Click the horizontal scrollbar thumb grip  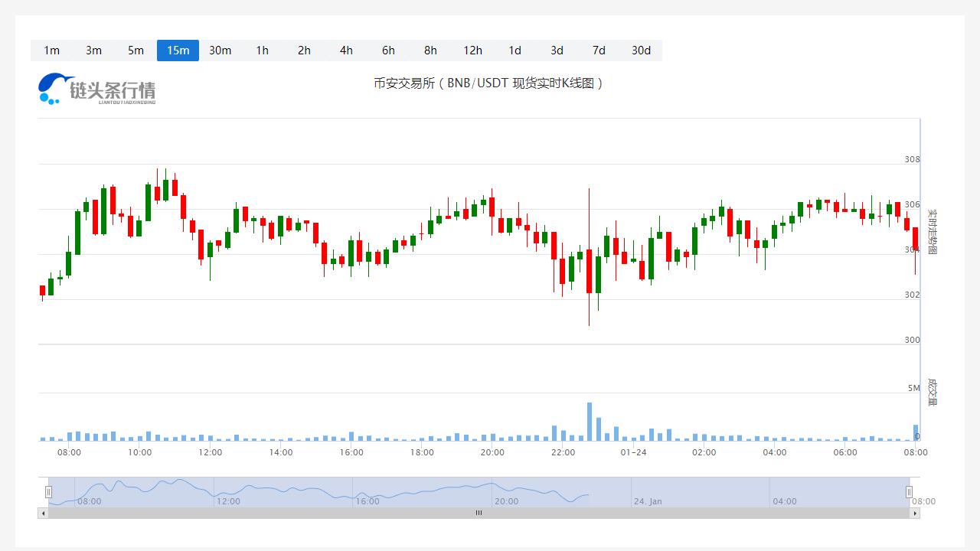[479, 514]
